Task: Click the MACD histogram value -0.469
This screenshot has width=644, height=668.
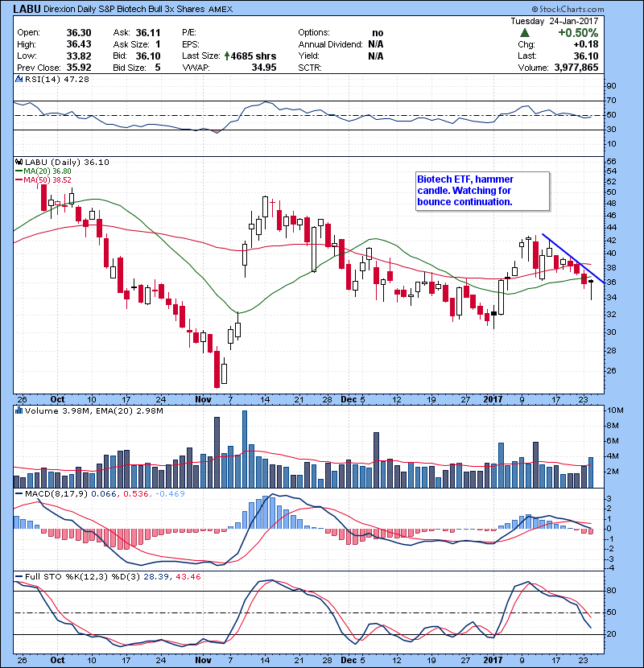Action: point(170,494)
